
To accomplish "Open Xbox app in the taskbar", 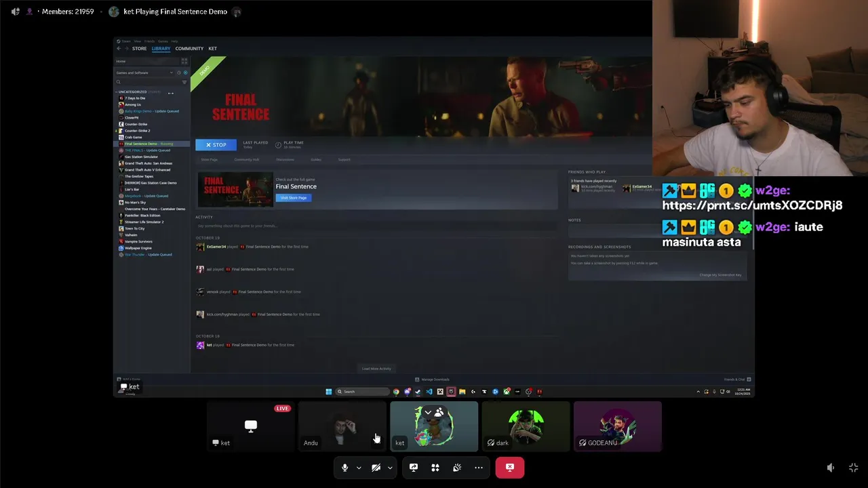I will click(x=507, y=392).
